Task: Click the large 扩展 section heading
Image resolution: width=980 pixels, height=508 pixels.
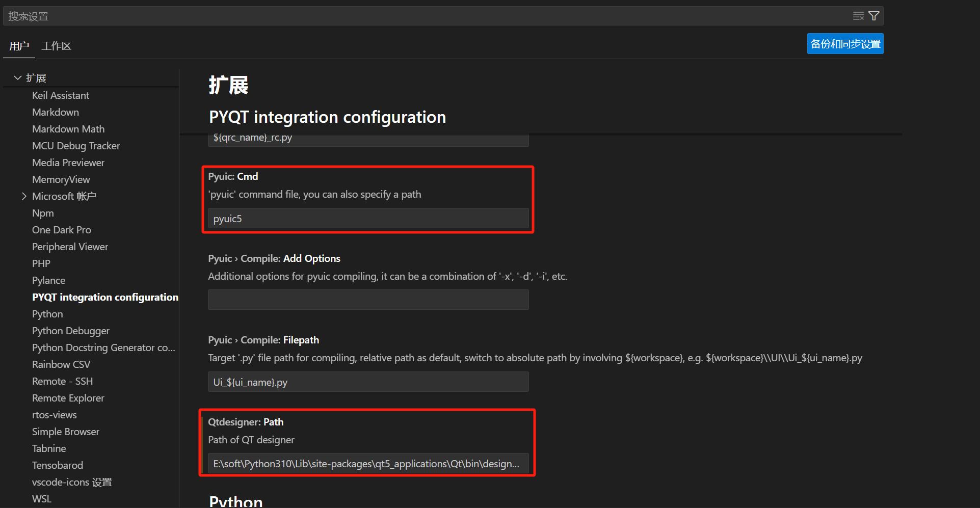Action: click(229, 85)
